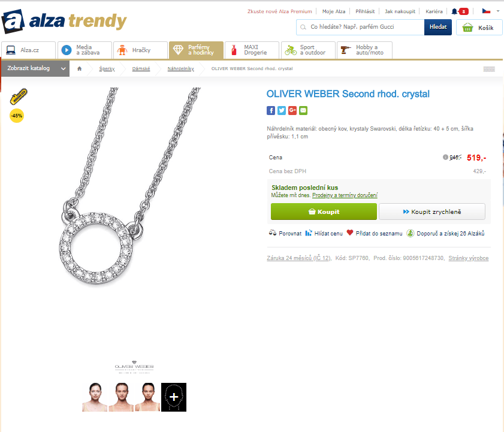Image resolution: width=504 pixels, height=432 pixels.
Task: Share product via Twitter icon
Action: [x=282, y=111]
